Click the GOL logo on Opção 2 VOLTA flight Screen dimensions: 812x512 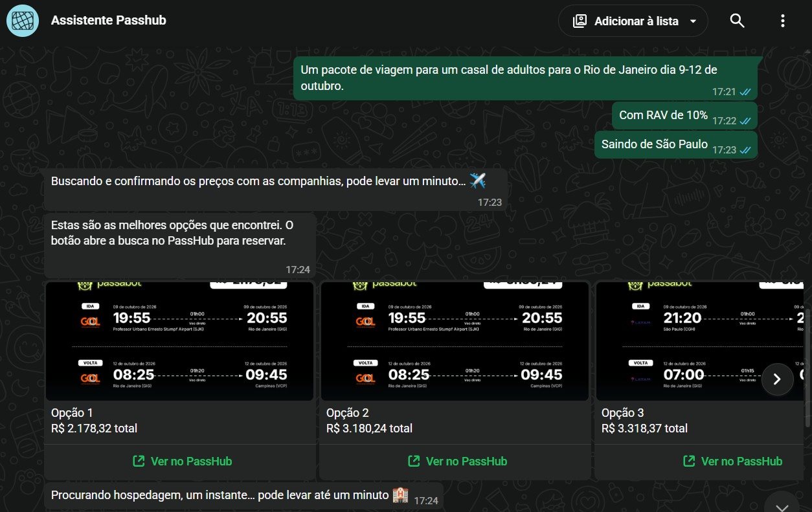pos(365,379)
